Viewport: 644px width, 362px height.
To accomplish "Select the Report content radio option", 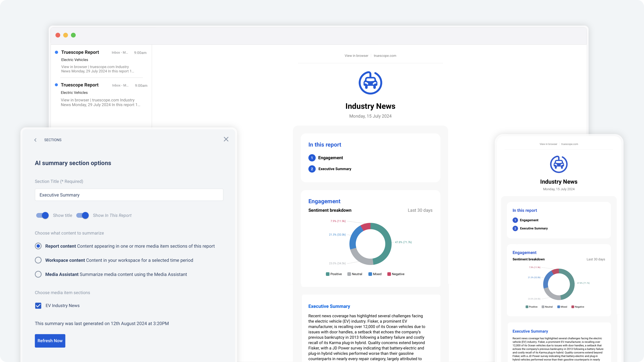I will (38, 246).
